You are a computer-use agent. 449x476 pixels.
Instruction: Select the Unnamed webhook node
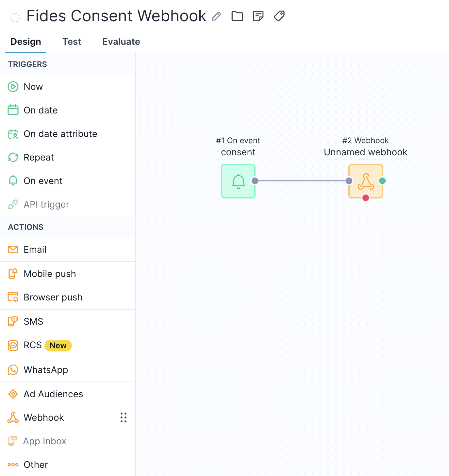(365, 181)
